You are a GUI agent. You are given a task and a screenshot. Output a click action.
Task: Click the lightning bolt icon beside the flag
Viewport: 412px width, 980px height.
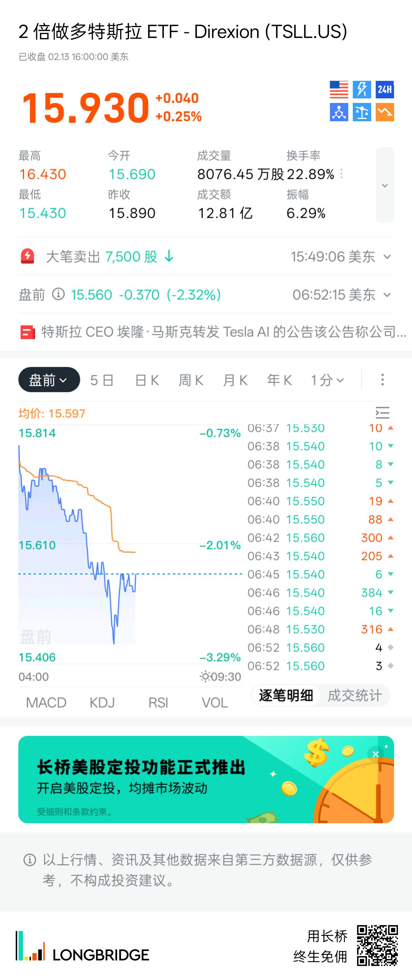coord(362,90)
